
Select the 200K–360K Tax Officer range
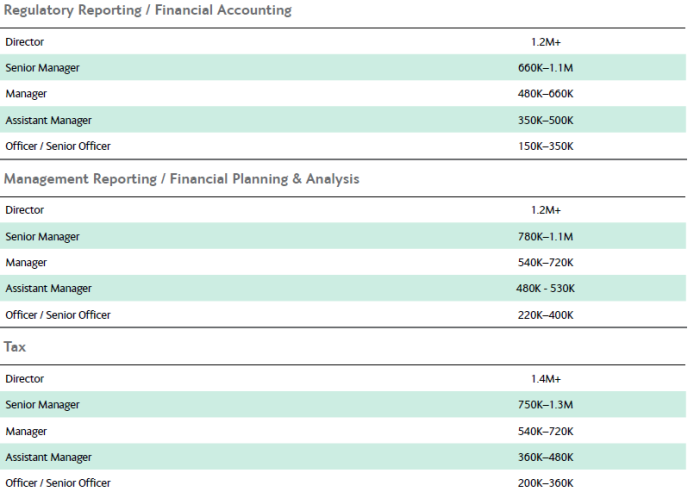pyautogui.click(x=545, y=483)
